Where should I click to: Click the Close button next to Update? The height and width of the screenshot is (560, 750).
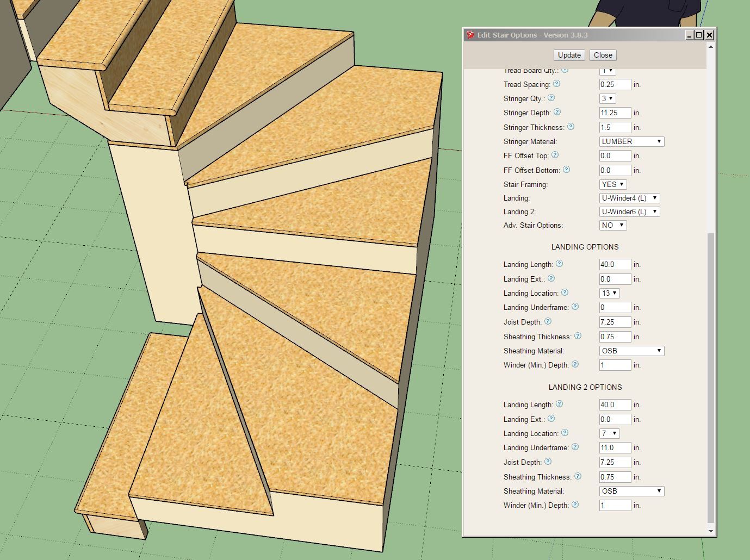pos(603,55)
